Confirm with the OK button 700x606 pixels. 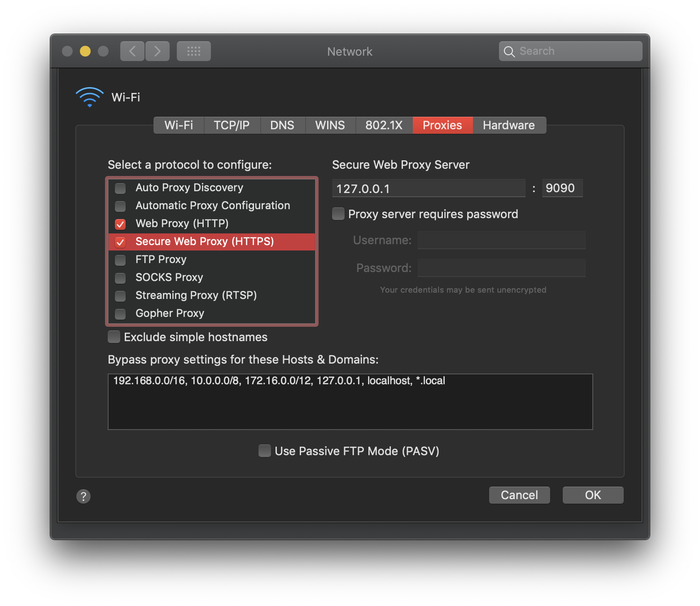pos(593,495)
